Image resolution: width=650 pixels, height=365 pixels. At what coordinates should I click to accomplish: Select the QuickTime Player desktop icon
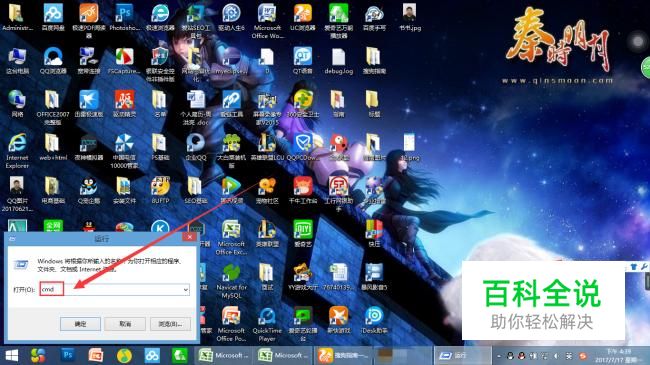click(x=267, y=324)
